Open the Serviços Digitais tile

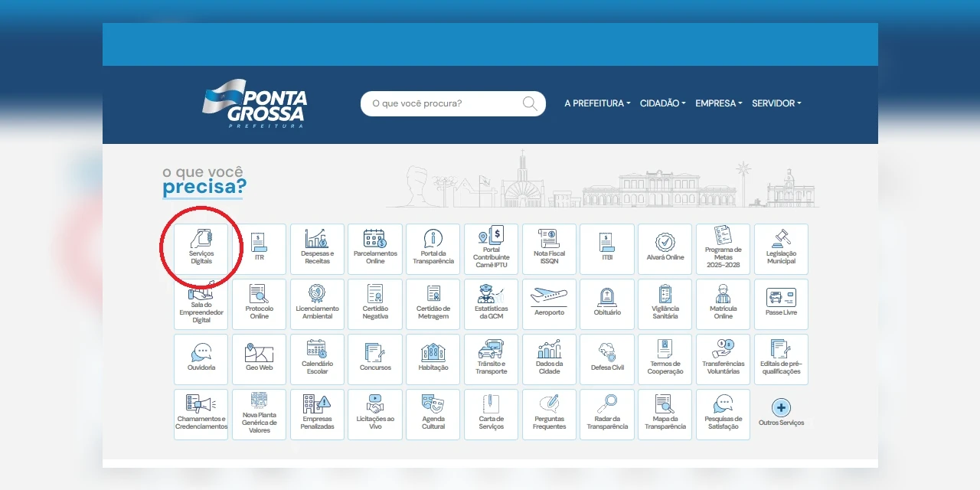coord(201,249)
